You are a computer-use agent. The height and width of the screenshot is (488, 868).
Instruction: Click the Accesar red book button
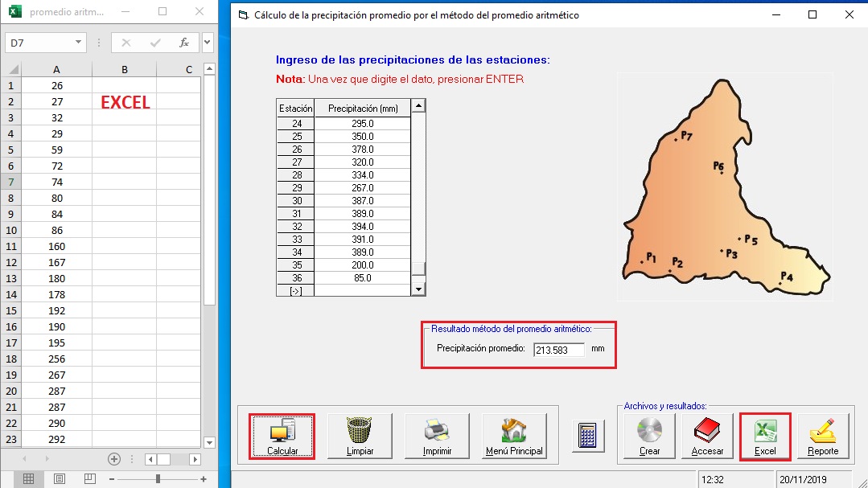point(707,436)
